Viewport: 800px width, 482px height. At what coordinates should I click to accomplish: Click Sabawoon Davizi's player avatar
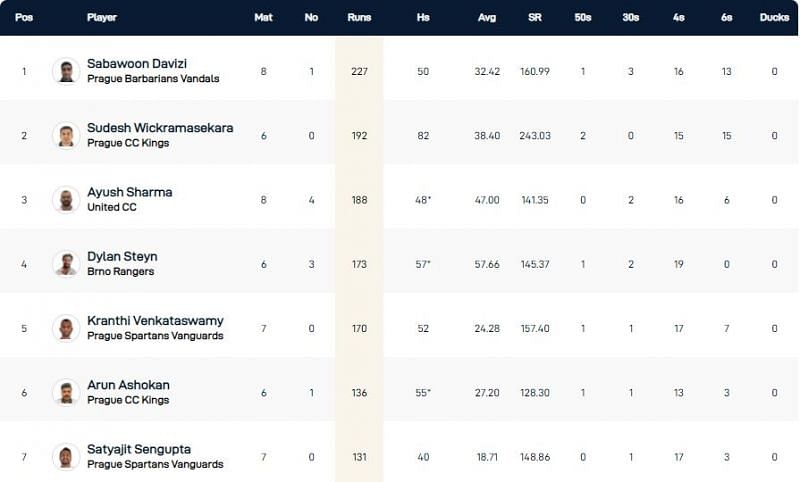coord(66,72)
